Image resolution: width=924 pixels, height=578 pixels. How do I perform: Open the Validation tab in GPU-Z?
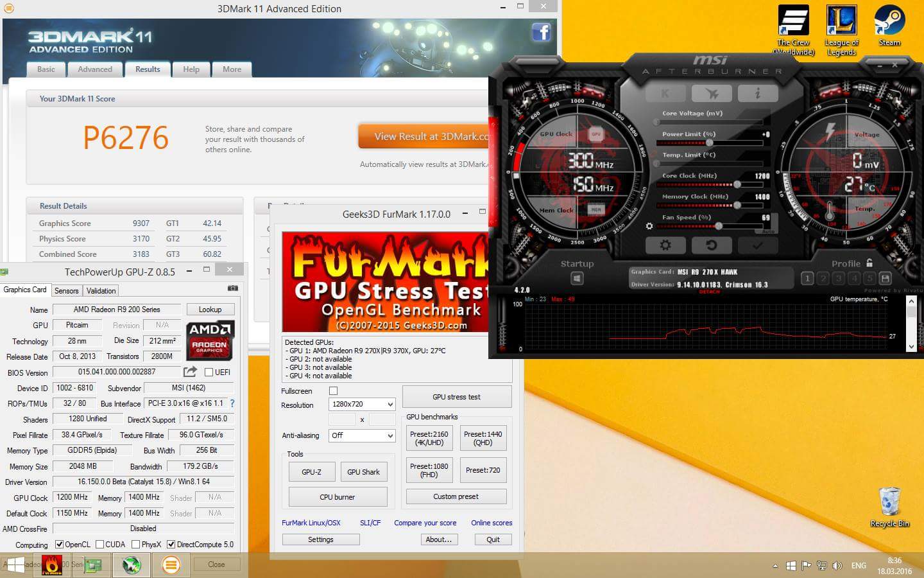101,291
